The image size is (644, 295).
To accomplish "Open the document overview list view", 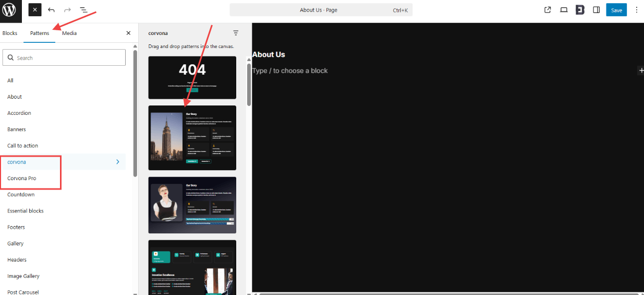I will [x=83, y=10].
